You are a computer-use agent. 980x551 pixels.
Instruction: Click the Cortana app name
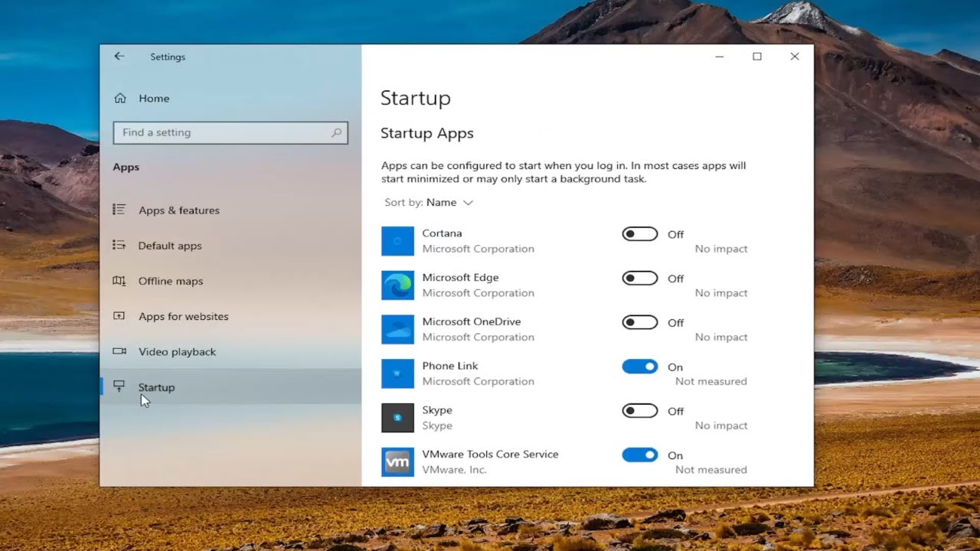pyautogui.click(x=442, y=233)
